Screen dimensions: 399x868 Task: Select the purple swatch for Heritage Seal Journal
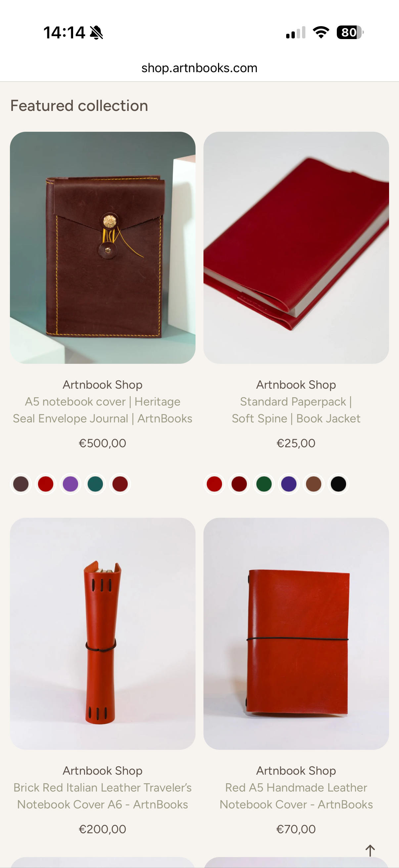pyautogui.click(x=70, y=484)
